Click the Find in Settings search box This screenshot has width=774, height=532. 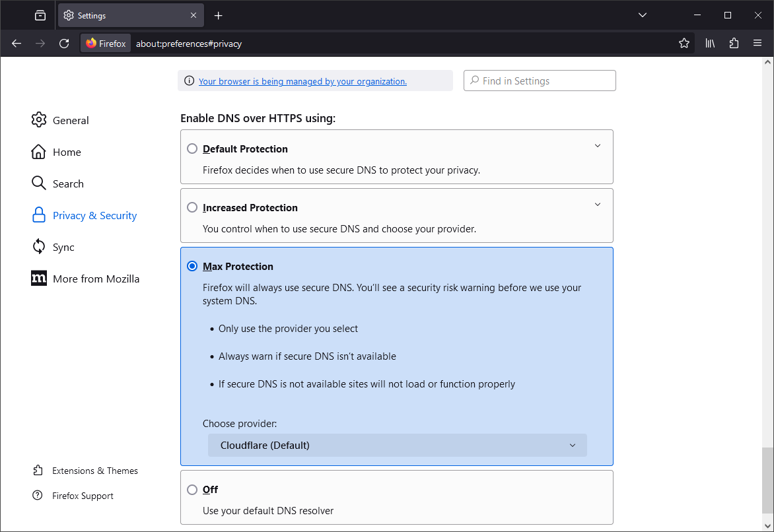pyautogui.click(x=540, y=81)
